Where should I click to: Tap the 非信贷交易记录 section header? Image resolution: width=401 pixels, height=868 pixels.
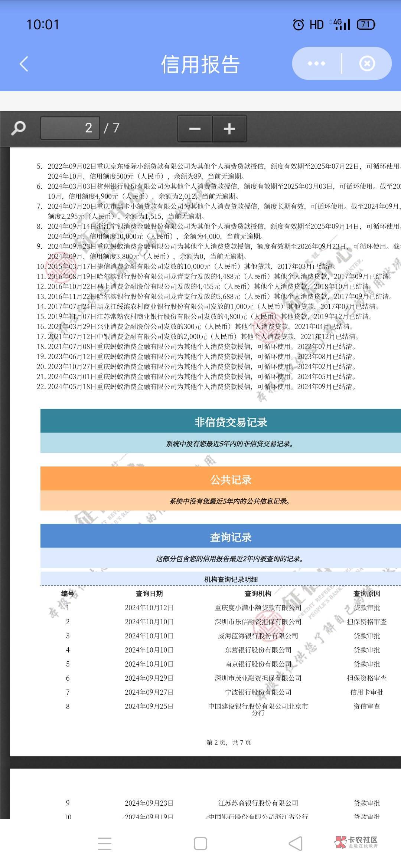pos(231,422)
